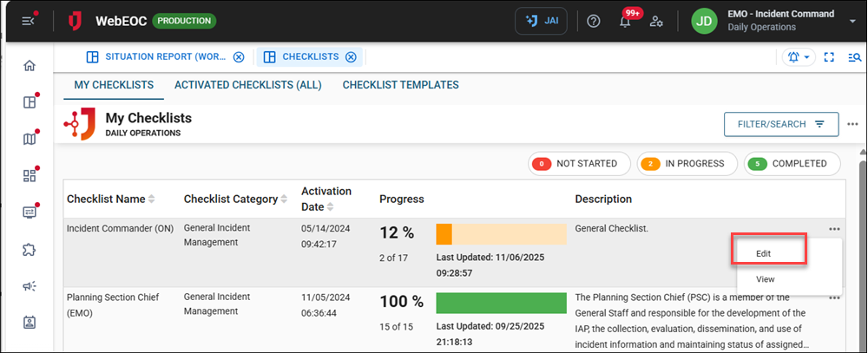
Task: Open the map icon in sidebar
Action: click(30, 140)
